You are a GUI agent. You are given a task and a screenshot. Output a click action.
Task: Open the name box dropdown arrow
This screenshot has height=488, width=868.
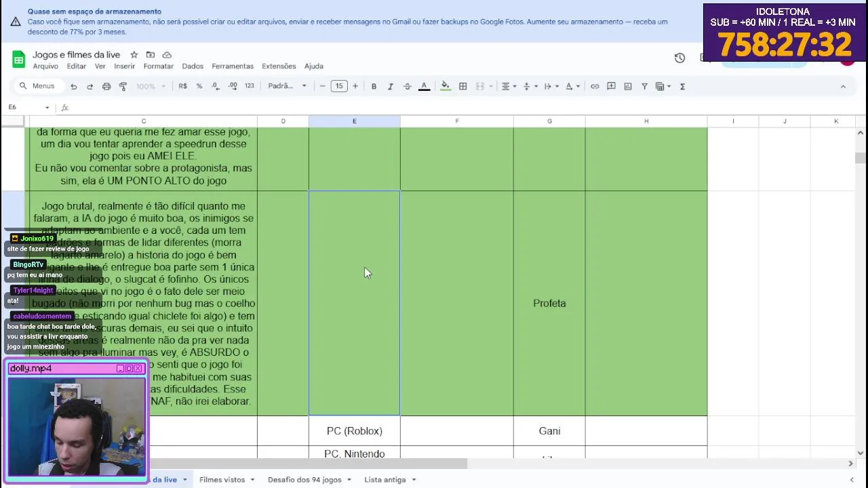click(47, 107)
